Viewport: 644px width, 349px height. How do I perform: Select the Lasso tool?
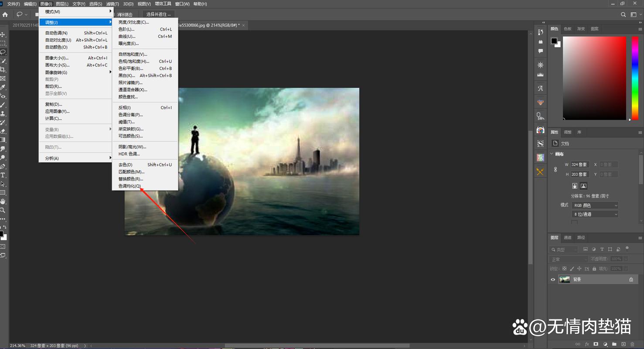coord(3,52)
